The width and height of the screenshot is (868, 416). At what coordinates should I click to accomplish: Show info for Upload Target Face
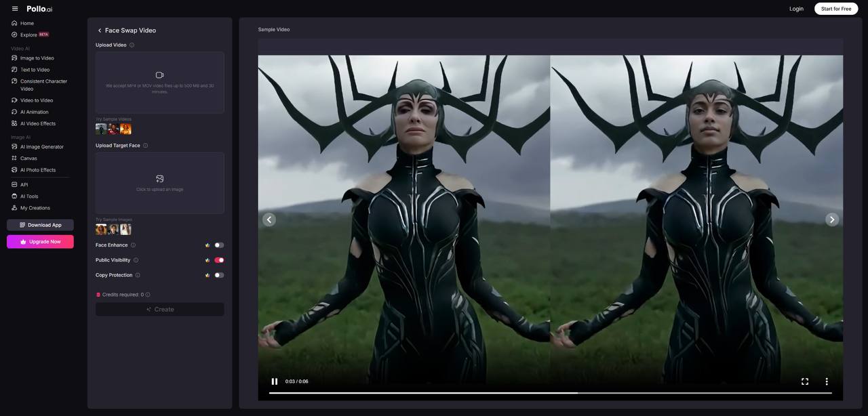point(145,146)
